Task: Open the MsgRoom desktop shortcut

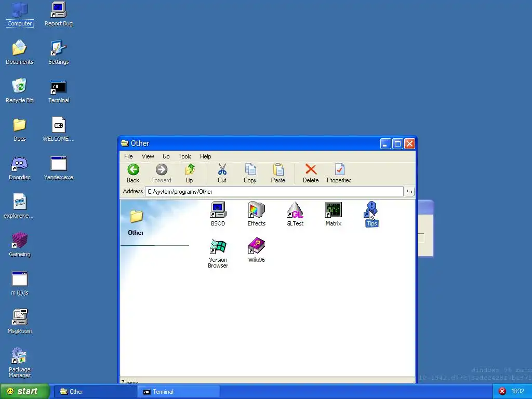Action: [19, 322]
